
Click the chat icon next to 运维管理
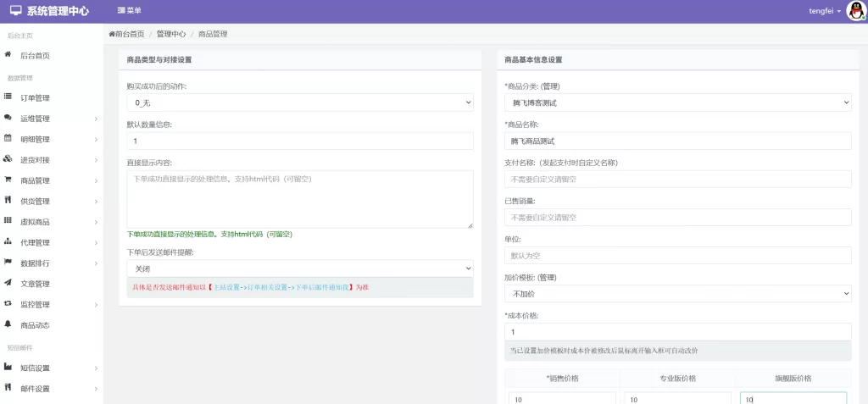click(8, 118)
